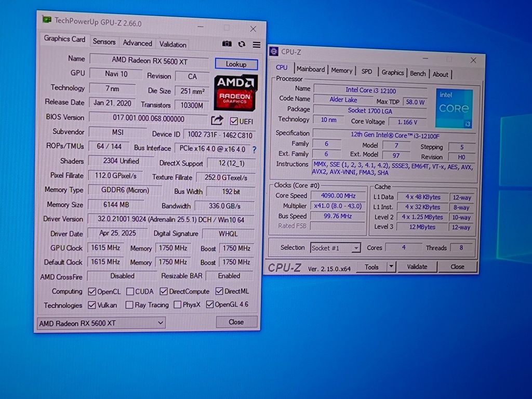Click the Device ID field
This screenshot has width=532, height=399.
pyautogui.click(x=220, y=135)
